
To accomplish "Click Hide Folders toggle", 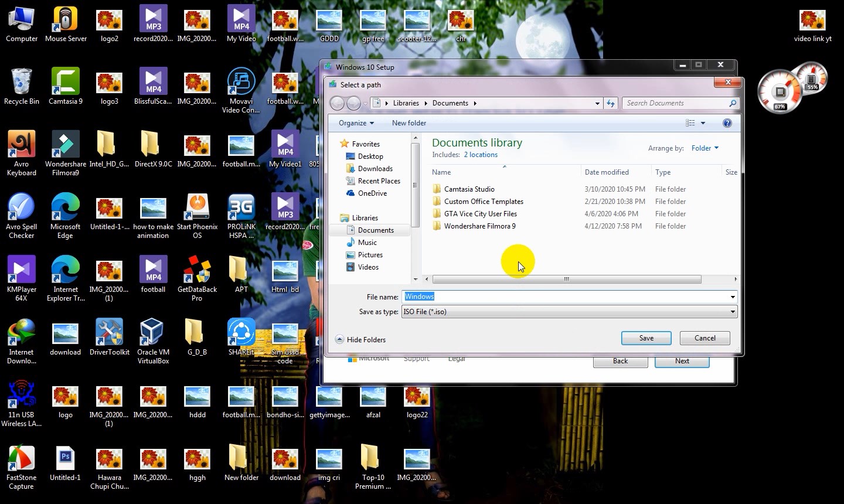I will pyautogui.click(x=360, y=339).
